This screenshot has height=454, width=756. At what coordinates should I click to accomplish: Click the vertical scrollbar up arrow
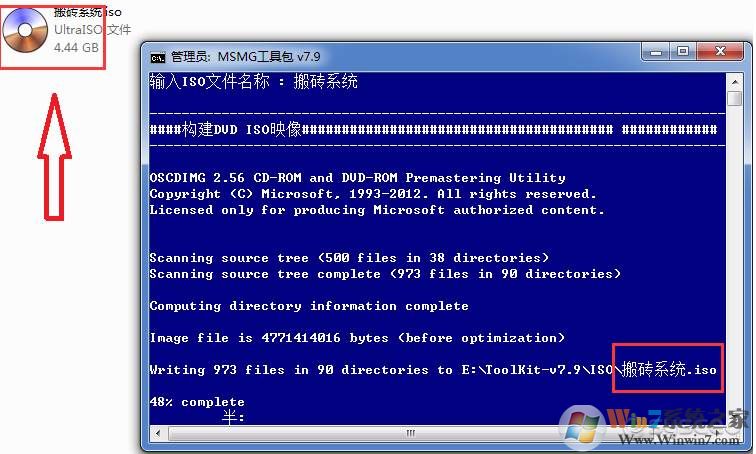pos(734,82)
